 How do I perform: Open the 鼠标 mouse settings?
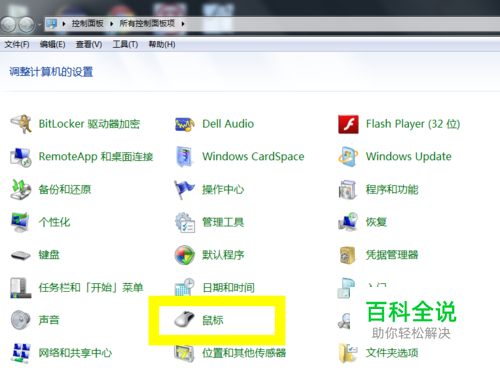point(199,320)
